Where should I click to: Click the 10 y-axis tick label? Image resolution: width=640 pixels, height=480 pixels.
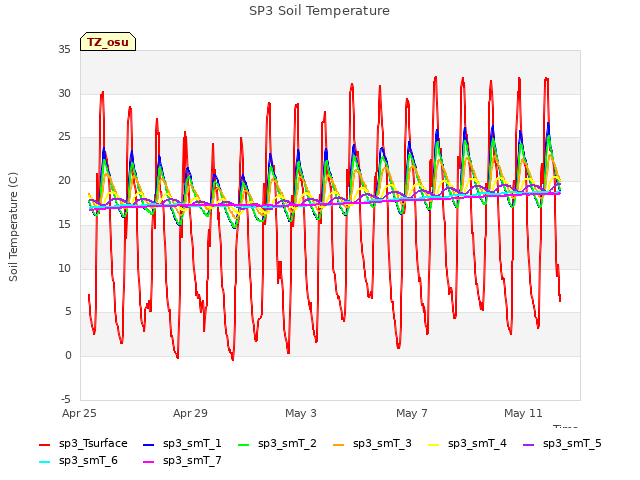(64, 268)
